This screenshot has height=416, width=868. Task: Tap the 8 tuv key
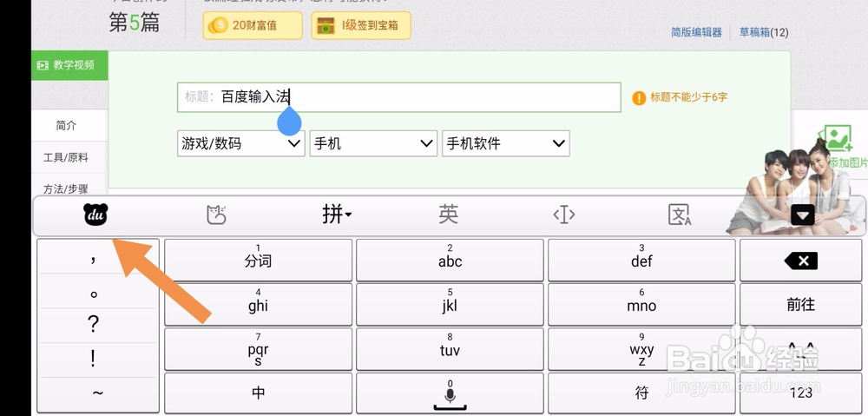tap(450, 349)
